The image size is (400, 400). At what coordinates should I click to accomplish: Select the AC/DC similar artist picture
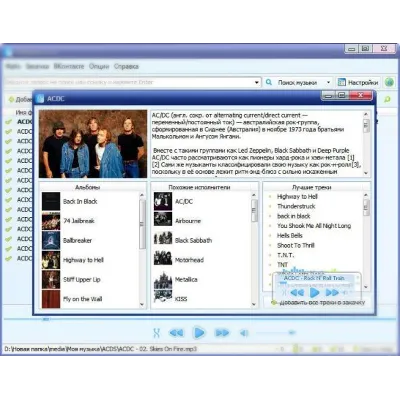pyautogui.click(x=163, y=201)
